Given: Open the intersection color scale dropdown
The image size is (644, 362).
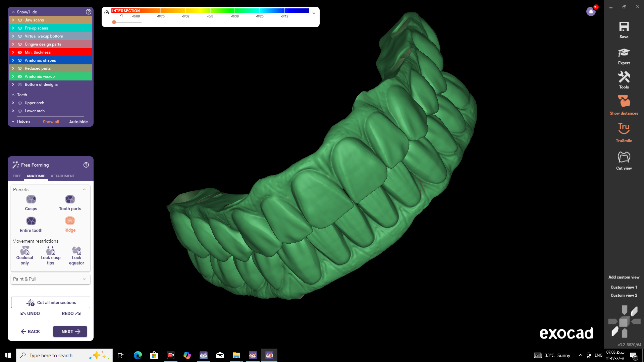Looking at the screenshot, I should (x=314, y=13).
